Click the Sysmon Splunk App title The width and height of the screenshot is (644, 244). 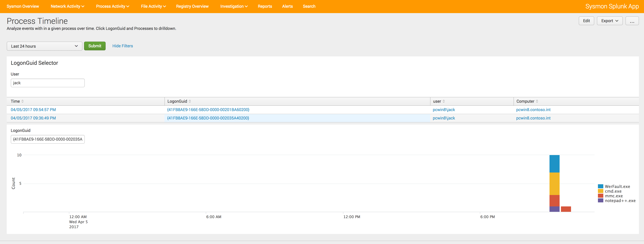(612, 7)
